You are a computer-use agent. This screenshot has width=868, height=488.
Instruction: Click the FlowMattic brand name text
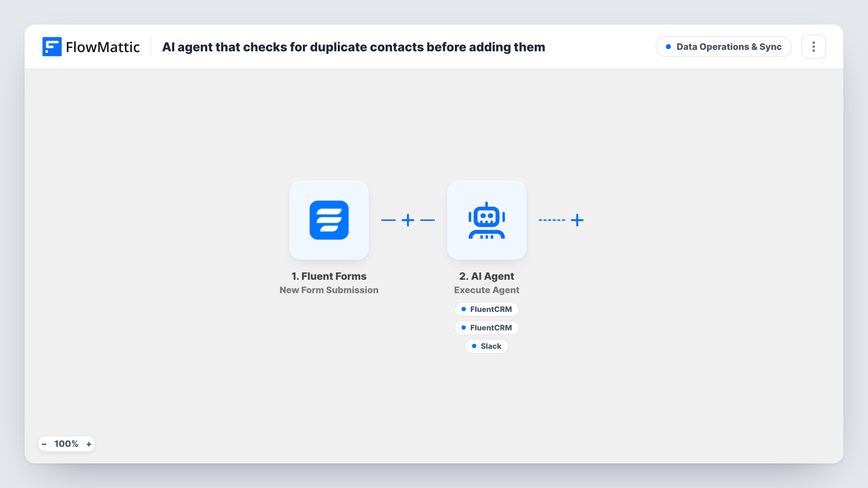click(103, 47)
